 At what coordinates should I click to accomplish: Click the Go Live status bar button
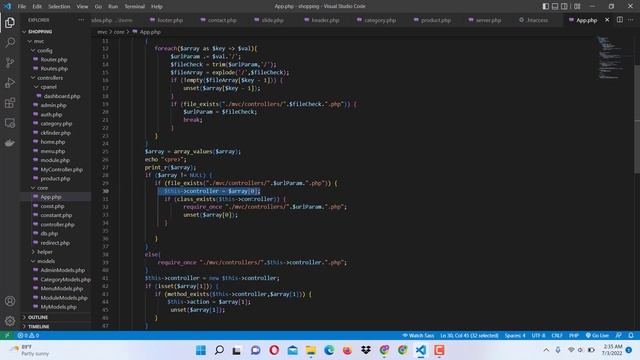click(597, 335)
